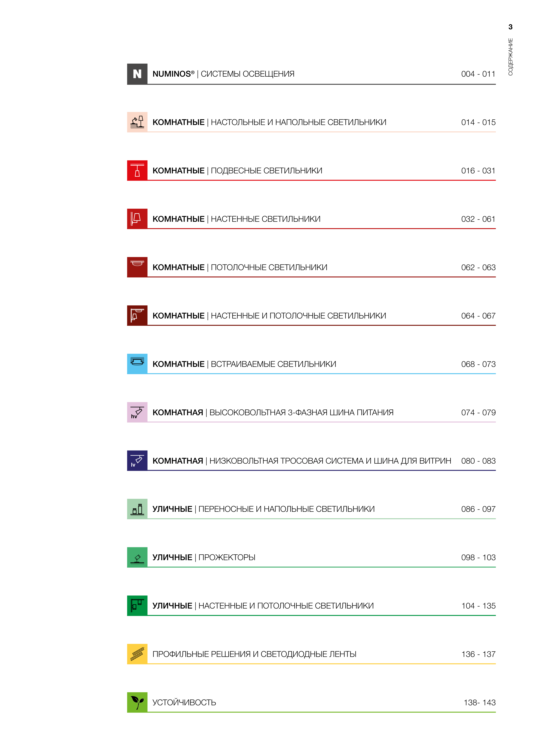Click the yellow LED strip icon

(137, 654)
